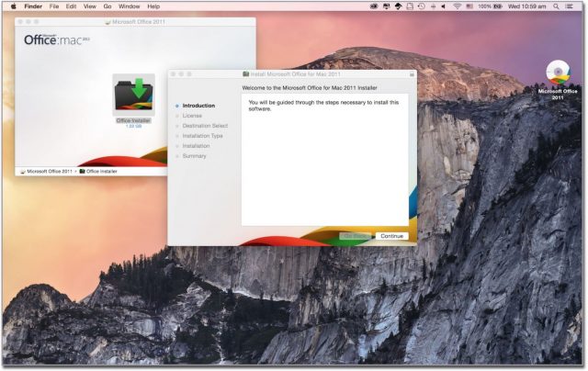Open the Apple menu
The image size is (588, 371).
tap(14, 6)
